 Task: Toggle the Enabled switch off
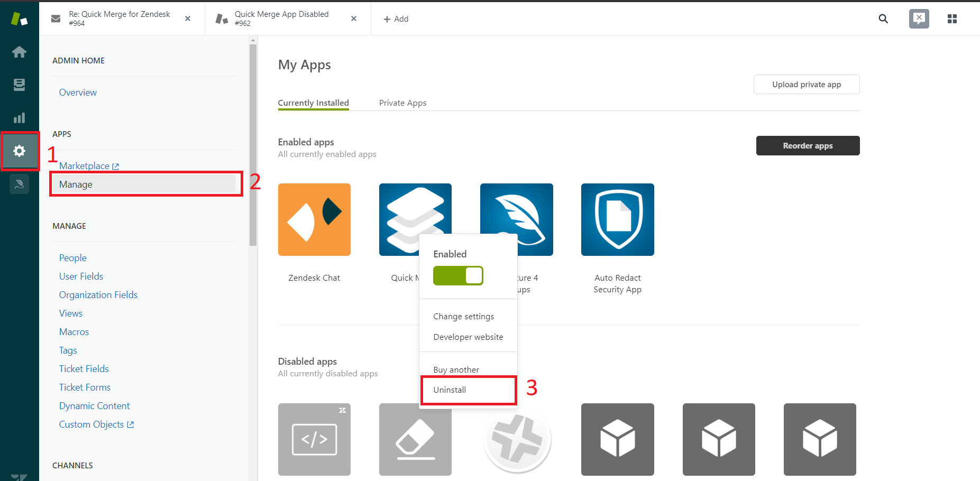point(458,275)
